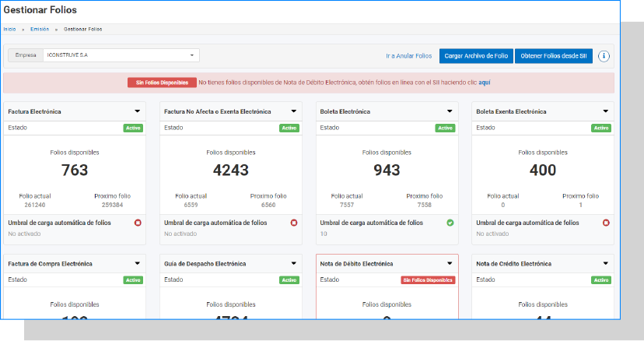644x341 pixels.
Task: Click the Gestionar Folios page title
Action: click(x=40, y=10)
